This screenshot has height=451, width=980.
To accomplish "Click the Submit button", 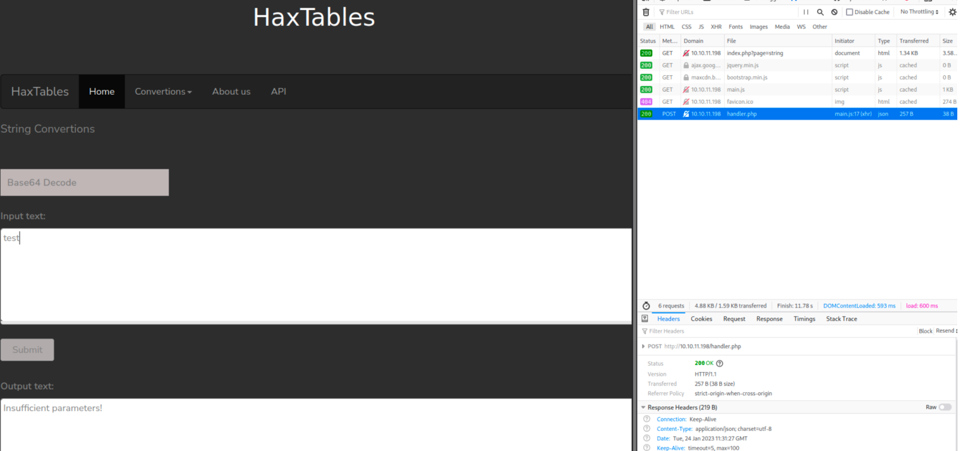I will pos(27,349).
